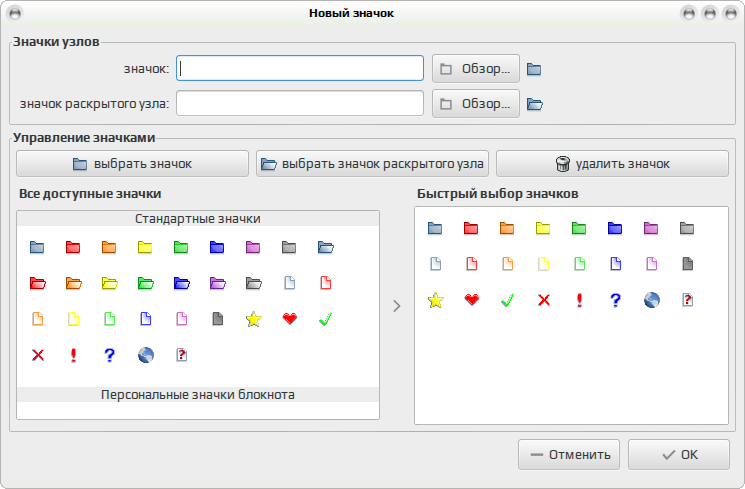Pick the open yellow folder icon

click(110, 283)
